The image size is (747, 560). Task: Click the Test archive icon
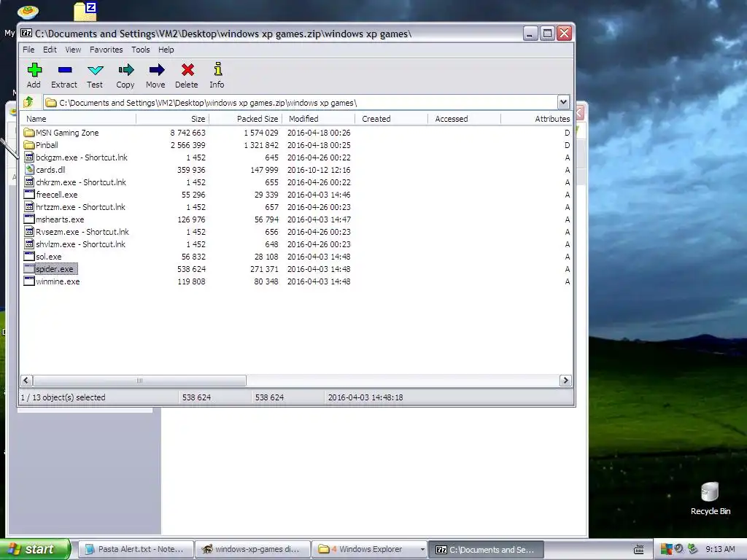pyautogui.click(x=96, y=70)
